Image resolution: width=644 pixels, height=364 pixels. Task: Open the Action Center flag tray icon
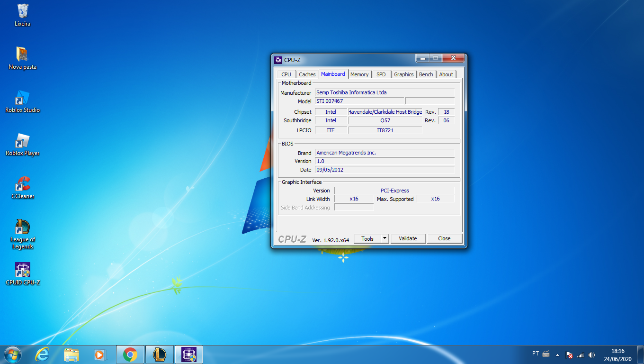coord(570,355)
